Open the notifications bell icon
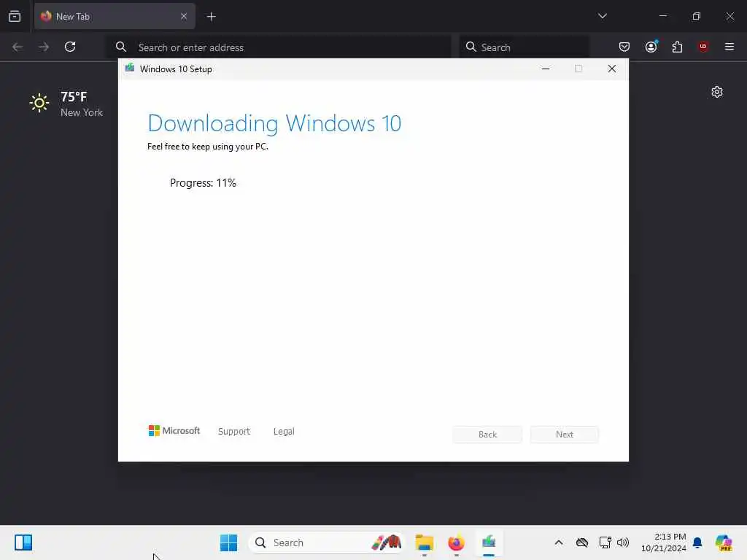The width and height of the screenshot is (747, 560). [x=697, y=542]
